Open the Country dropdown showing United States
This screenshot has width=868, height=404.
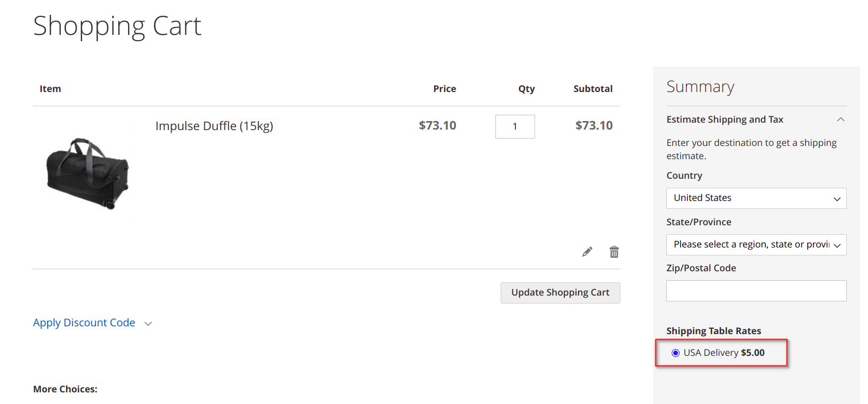756,198
